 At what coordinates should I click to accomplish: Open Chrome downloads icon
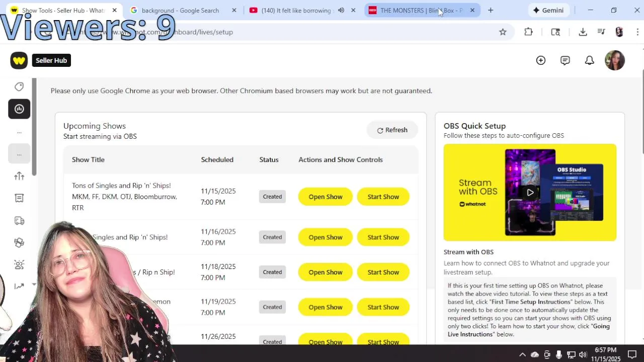pos(583,32)
